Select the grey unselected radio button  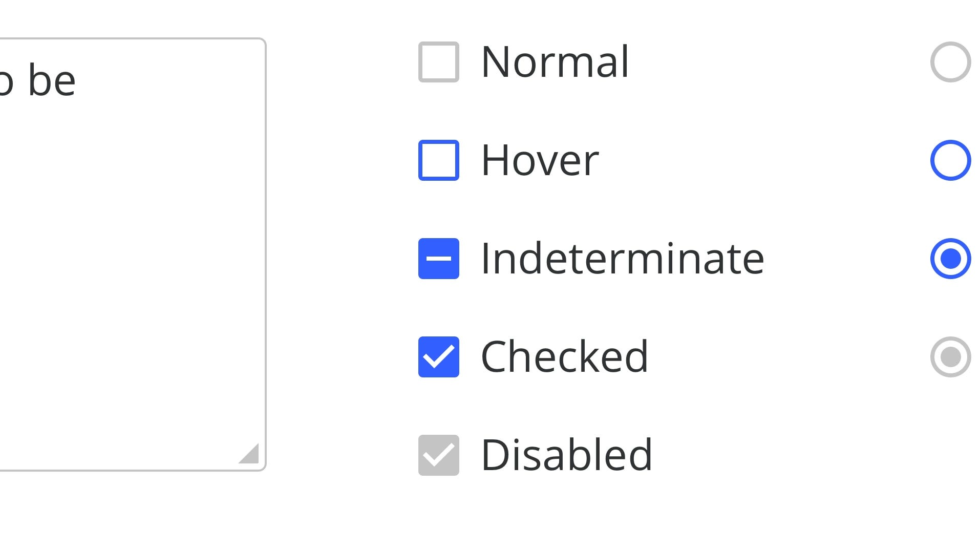tap(950, 62)
